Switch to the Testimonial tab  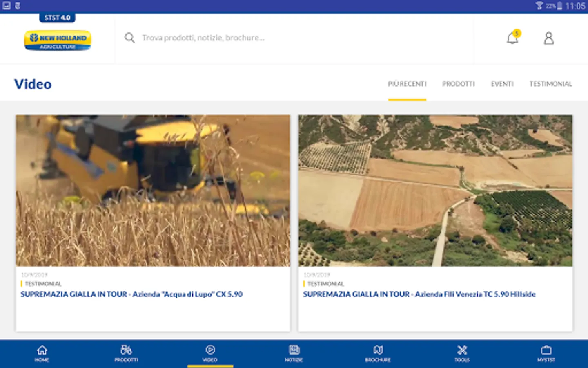551,84
